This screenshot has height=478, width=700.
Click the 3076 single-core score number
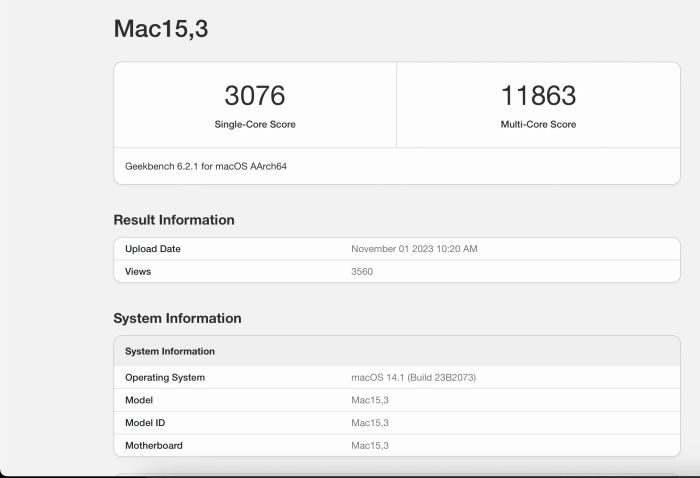254,96
